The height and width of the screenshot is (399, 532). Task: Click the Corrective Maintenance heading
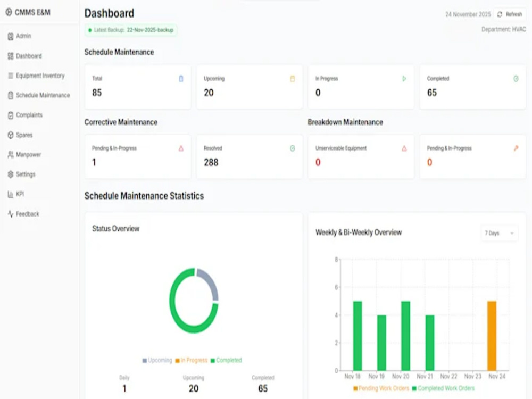coord(121,122)
